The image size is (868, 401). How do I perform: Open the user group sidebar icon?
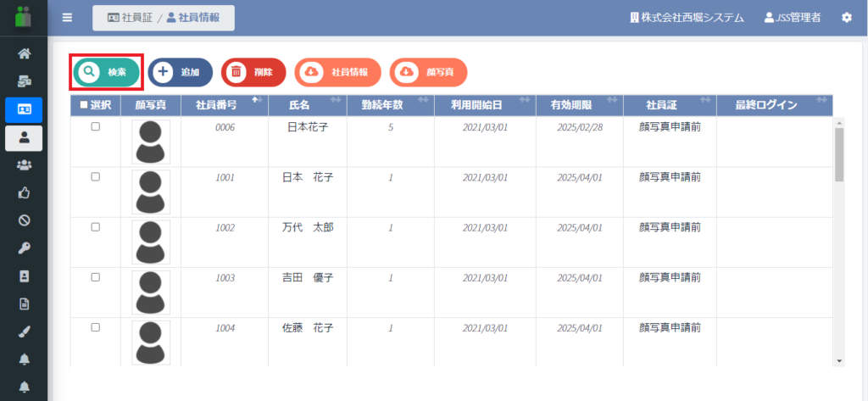click(x=24, y=165)
